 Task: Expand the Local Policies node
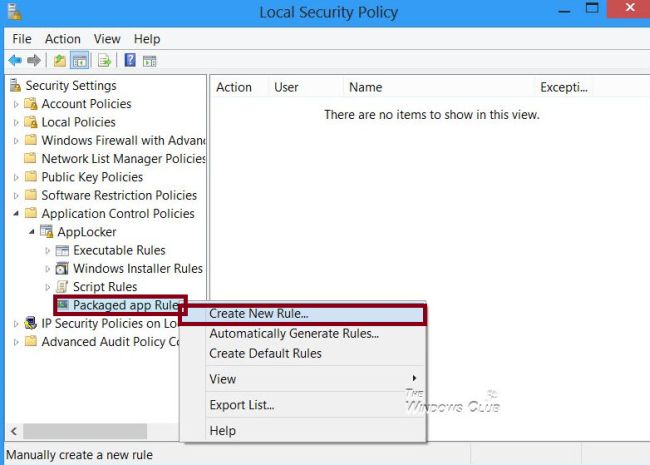[16, 123]
